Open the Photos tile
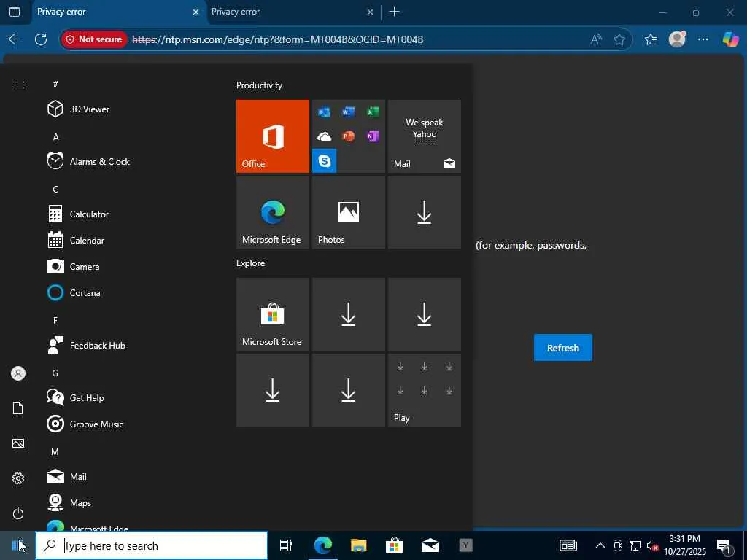 click(x=348, y=212)
